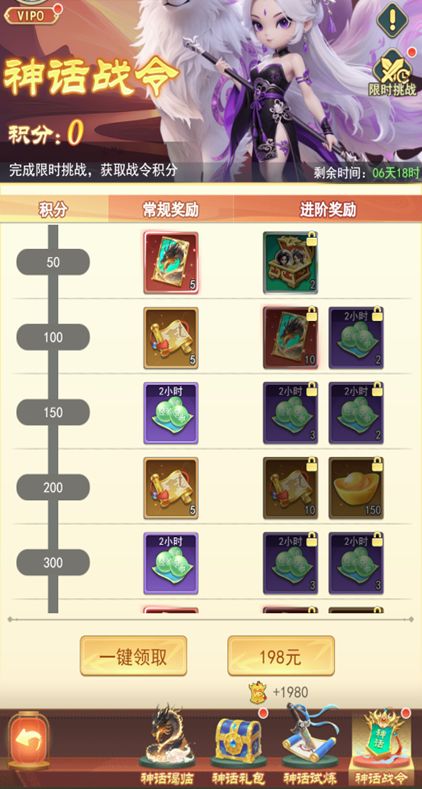The width and height of the screenshot is (422, 789).
Task: Purchase the 198元 advanced pass button
Action: click(x=281, y=655)
